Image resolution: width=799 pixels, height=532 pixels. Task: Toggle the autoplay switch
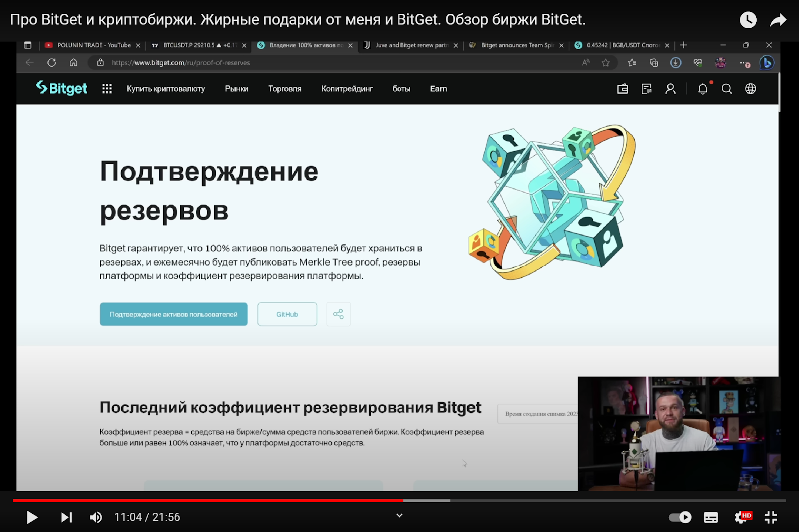(x=680, y=517)
